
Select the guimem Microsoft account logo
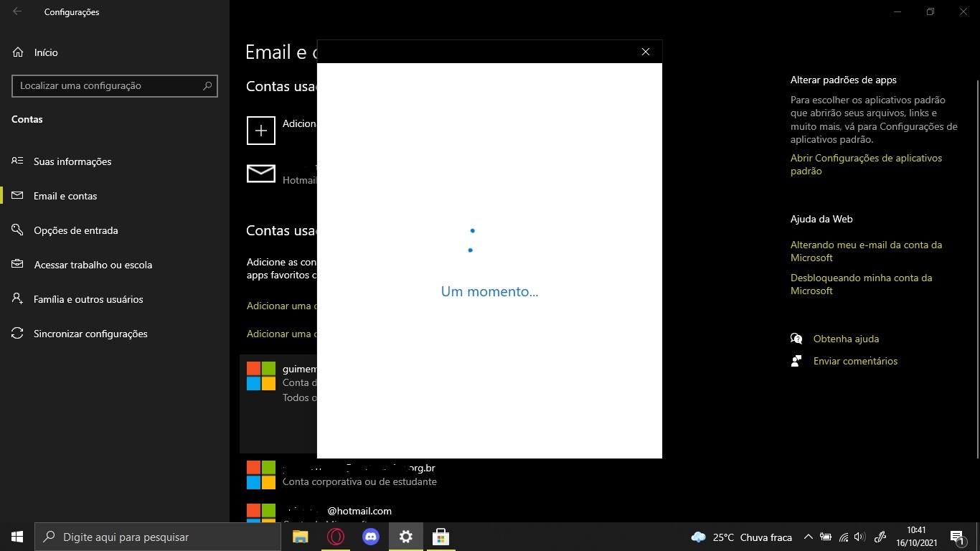pyautogui.click(x=261, y=376)
